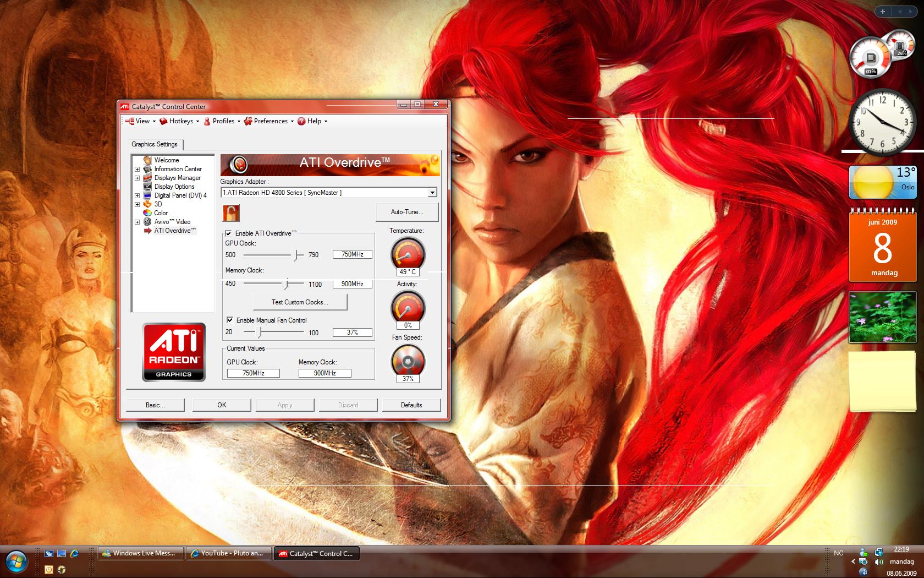
Task: Switch to YouTube taskbar window
Action: (229, 553)
